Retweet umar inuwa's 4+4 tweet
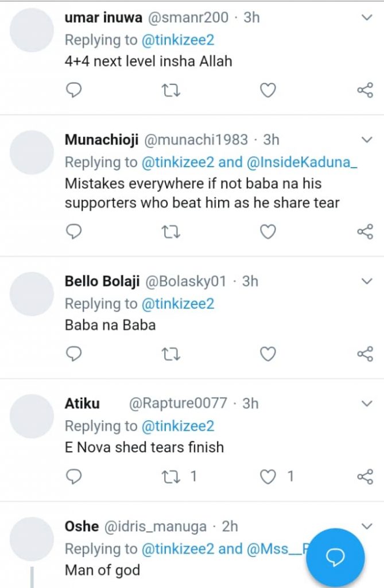Viewport: 384px width, 588px height. [169, 90]
